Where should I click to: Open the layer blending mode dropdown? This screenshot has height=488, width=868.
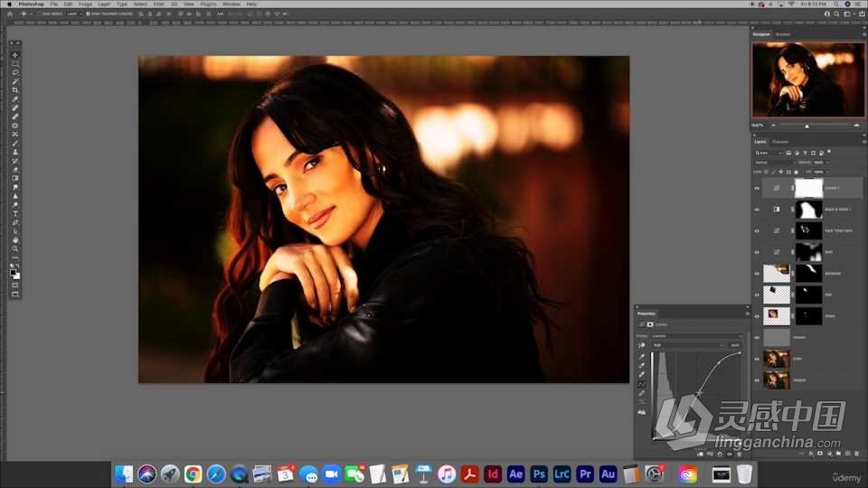click(x=775, y=163)
